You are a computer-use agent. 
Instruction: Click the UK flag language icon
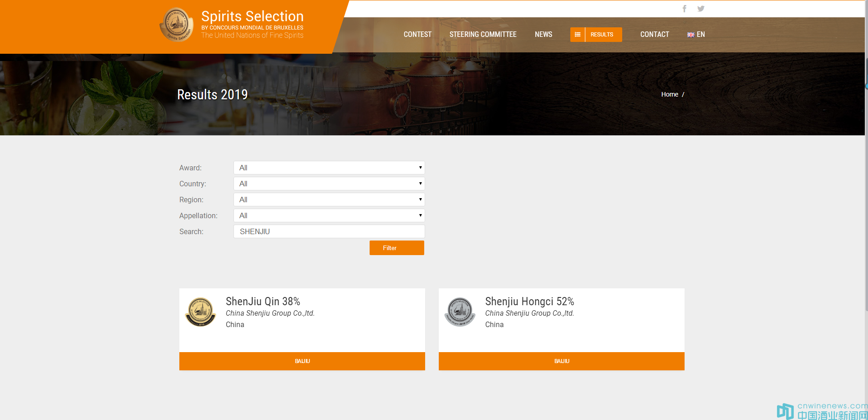pyautogui.click(x=690, y=35)
